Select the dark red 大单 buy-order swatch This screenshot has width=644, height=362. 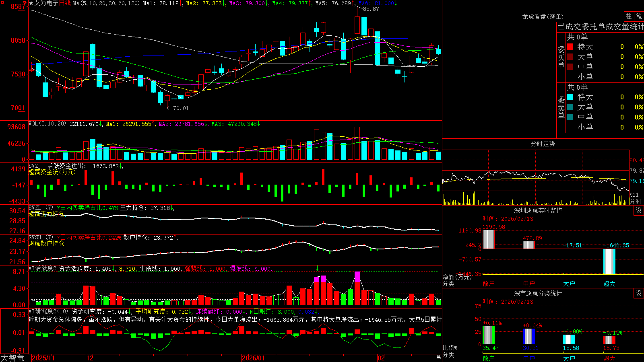(x=570, y=57)
